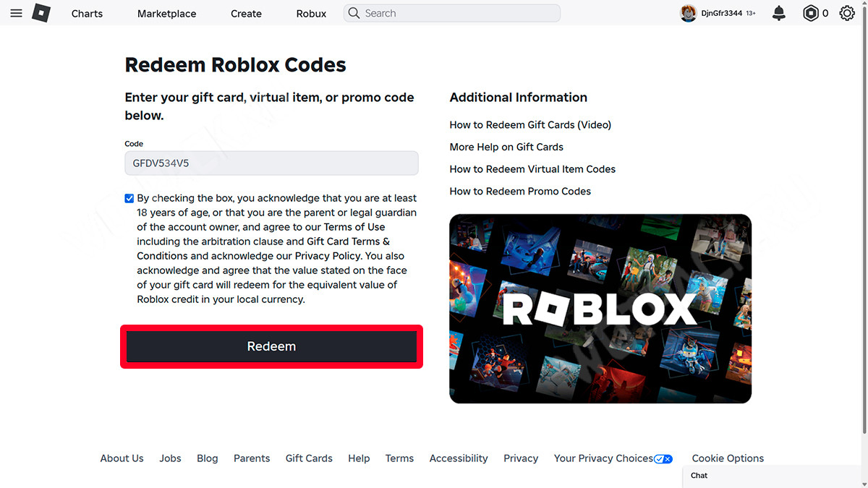Go to the Create tab
868x488 pixels.
246,14
